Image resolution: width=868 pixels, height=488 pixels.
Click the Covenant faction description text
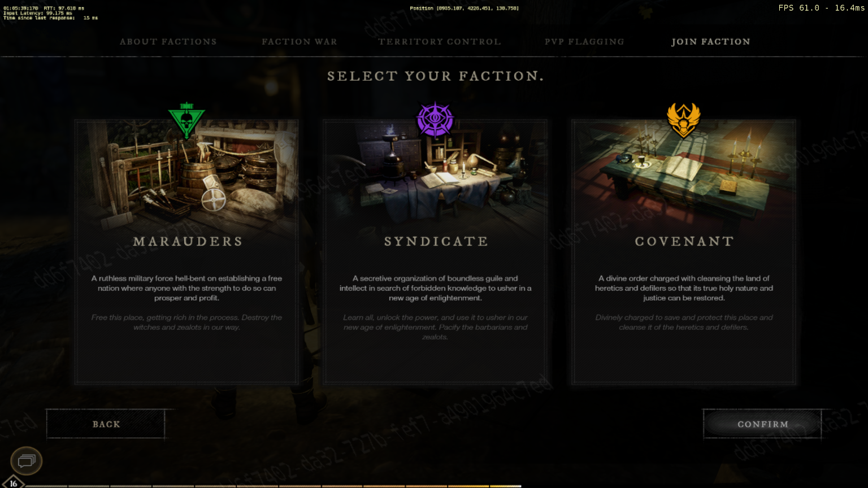684,288
